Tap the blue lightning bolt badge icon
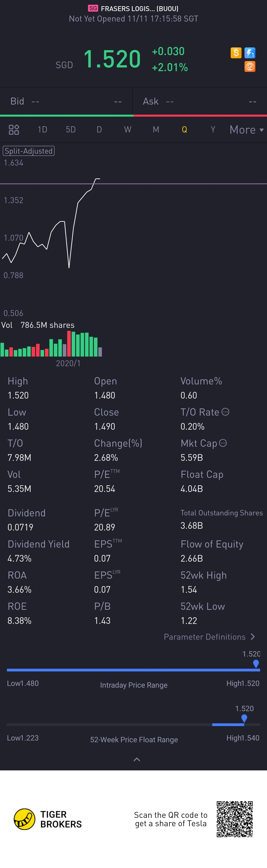267x868 pixels. (250, 53)
